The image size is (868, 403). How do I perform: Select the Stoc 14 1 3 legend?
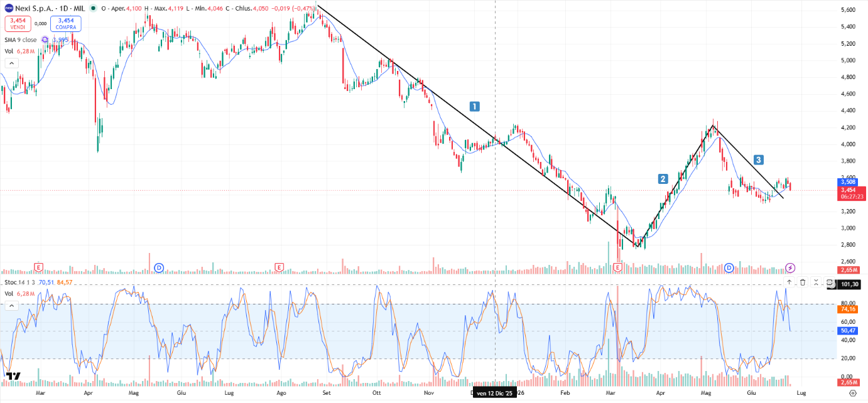pos(19,282)
